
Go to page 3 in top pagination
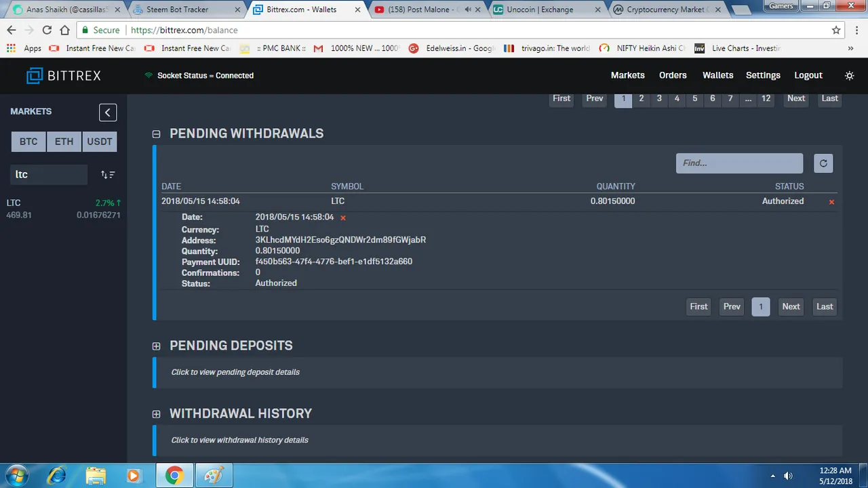tap(658, 99)
